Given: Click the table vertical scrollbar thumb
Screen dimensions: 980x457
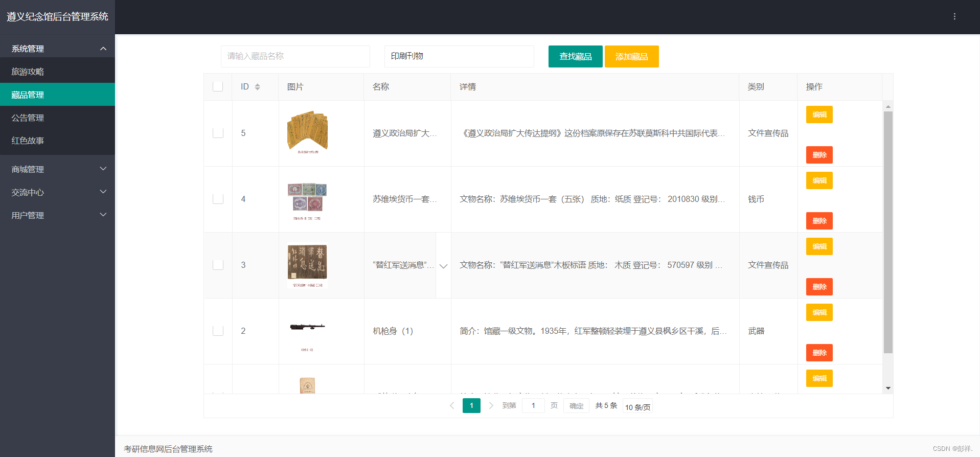Looking at the screenshot, I should pyautogui.click(x=888, y=232).
